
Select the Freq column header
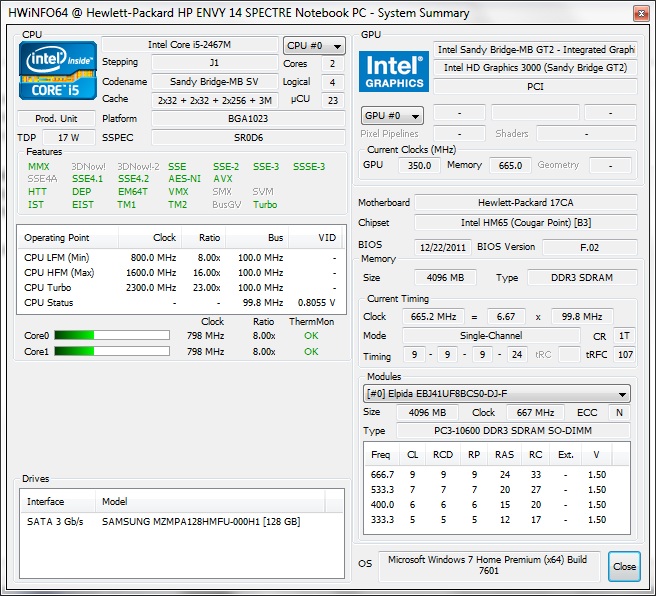(380, 455)
